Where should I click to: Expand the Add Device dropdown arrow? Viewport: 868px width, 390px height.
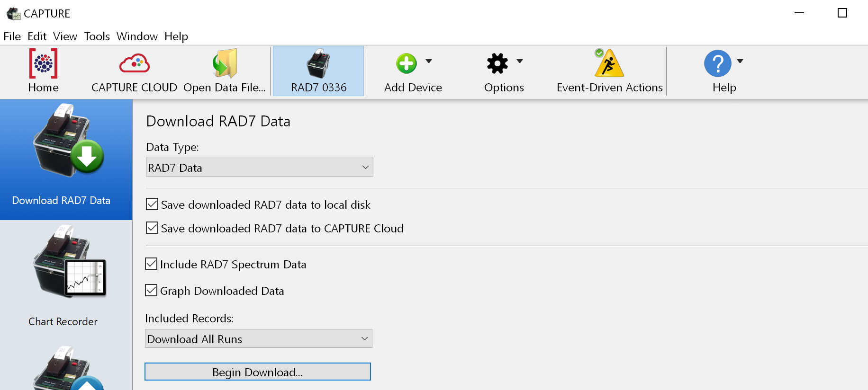point(429,61)
